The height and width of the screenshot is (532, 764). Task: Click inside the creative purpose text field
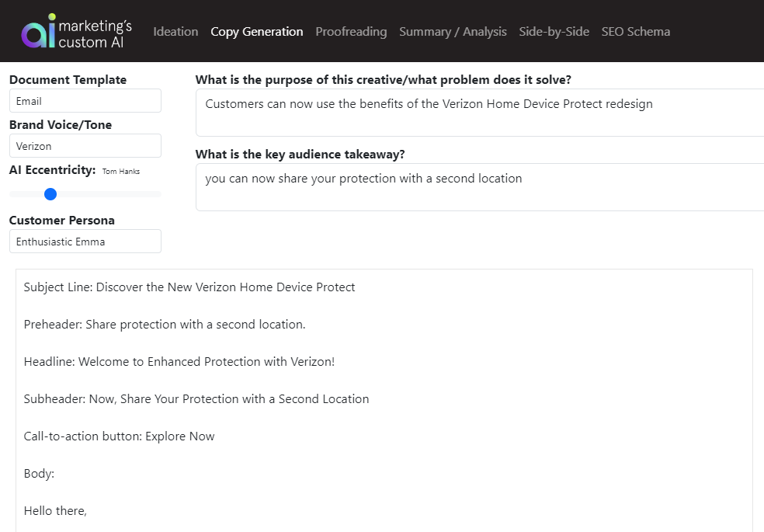click(480, 113)
